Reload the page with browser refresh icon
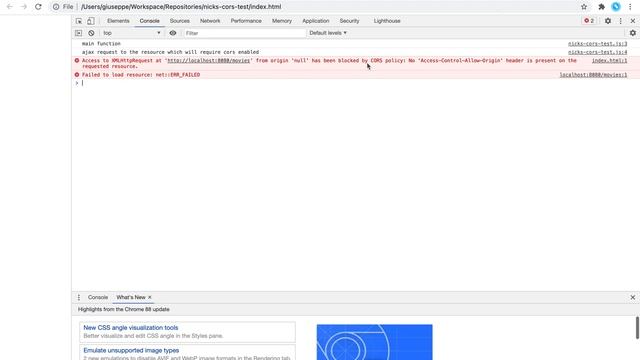Screen dimensions: 640x360 click(x=38, y=7)
